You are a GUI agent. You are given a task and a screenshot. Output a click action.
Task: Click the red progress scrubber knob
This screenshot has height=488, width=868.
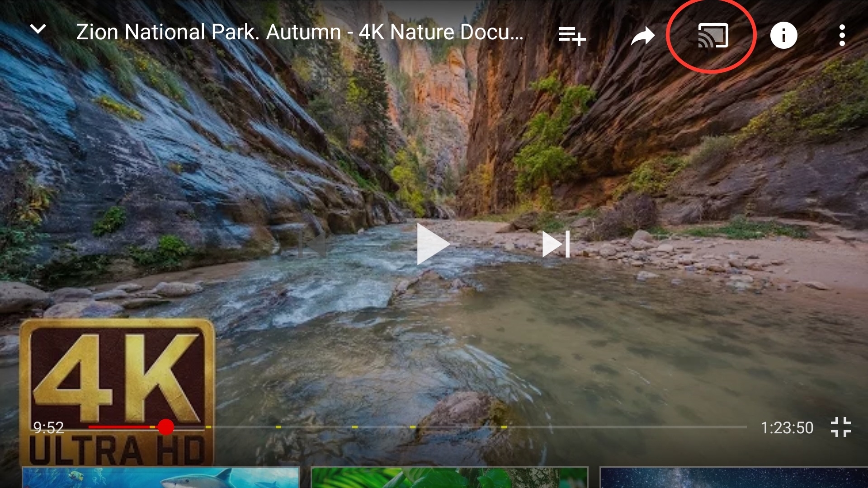pyautogui.click(x=166, y=427)
